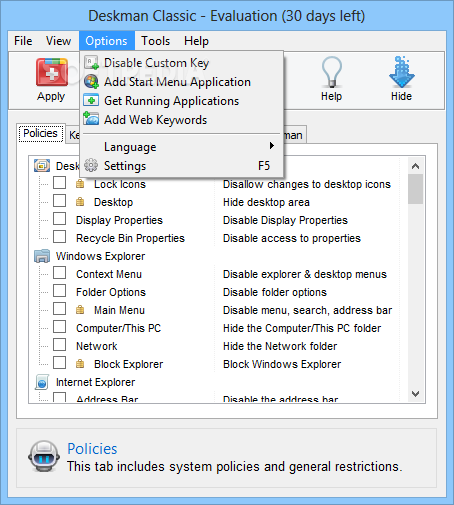Click the blue Policies heading in info panel
This screenshot has width=454, height=505.
click(x=92, y=449)
